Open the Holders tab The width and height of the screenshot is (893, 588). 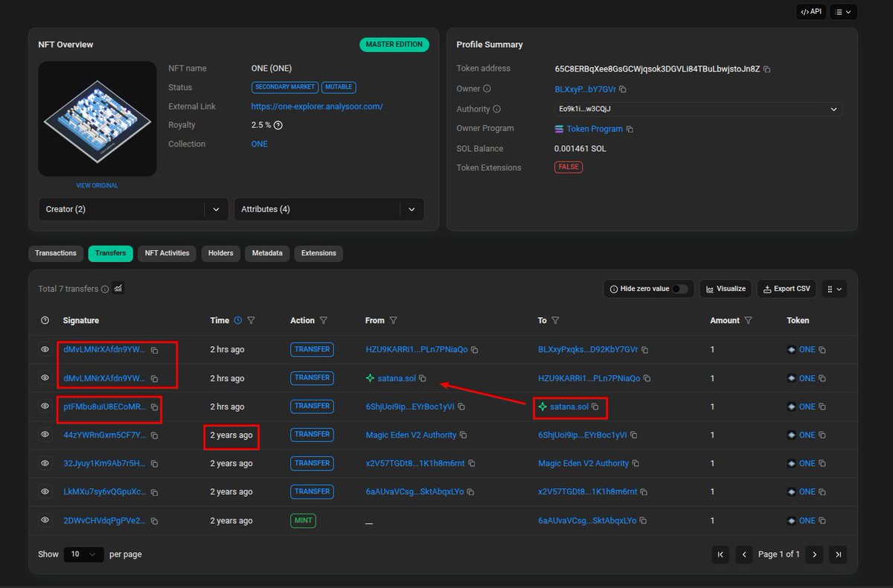(221, 253)
